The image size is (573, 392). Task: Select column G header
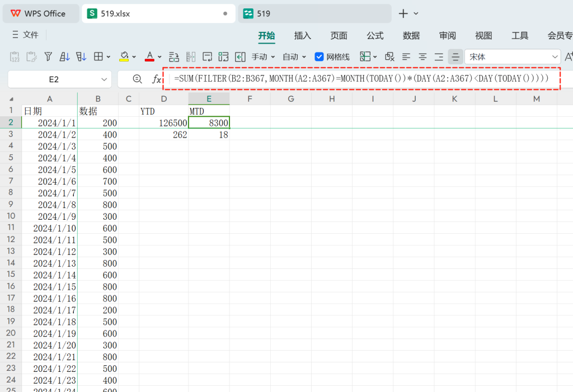coord(291,98)
